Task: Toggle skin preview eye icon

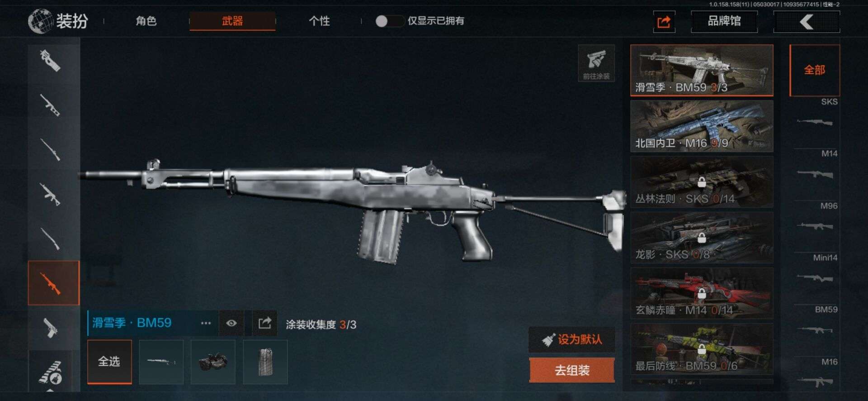Action: pyautogui.click(x=231, y=323)
